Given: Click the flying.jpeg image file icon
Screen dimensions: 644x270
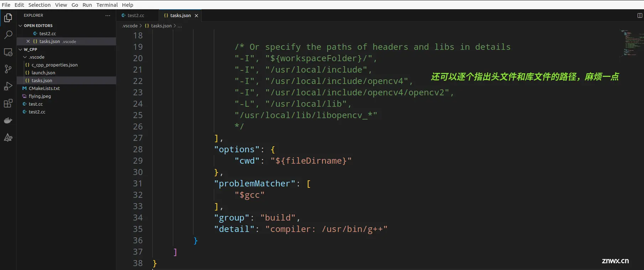Looking at the screenshot, I should [25, 96].
